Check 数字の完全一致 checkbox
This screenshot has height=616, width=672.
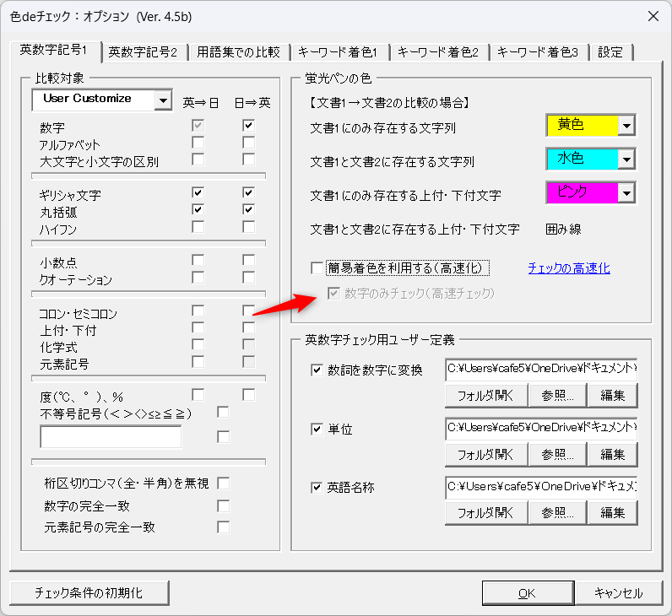(x=224, y=506)
